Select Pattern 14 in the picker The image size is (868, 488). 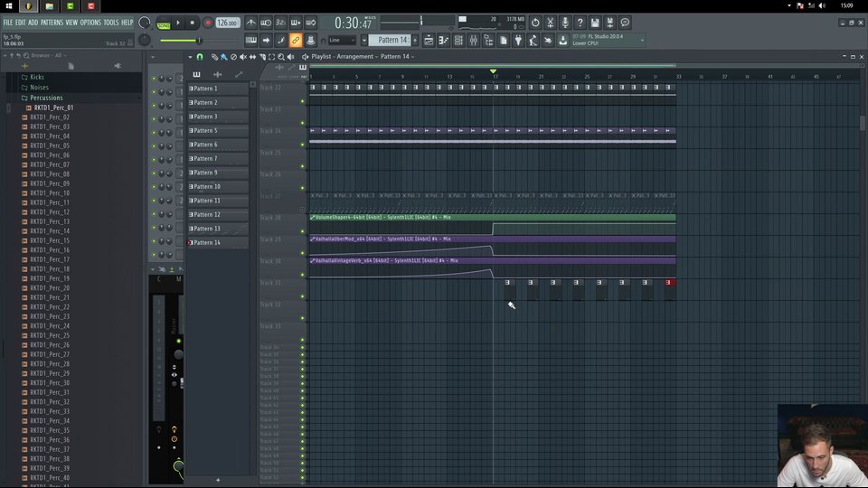(x=218, y=242)
